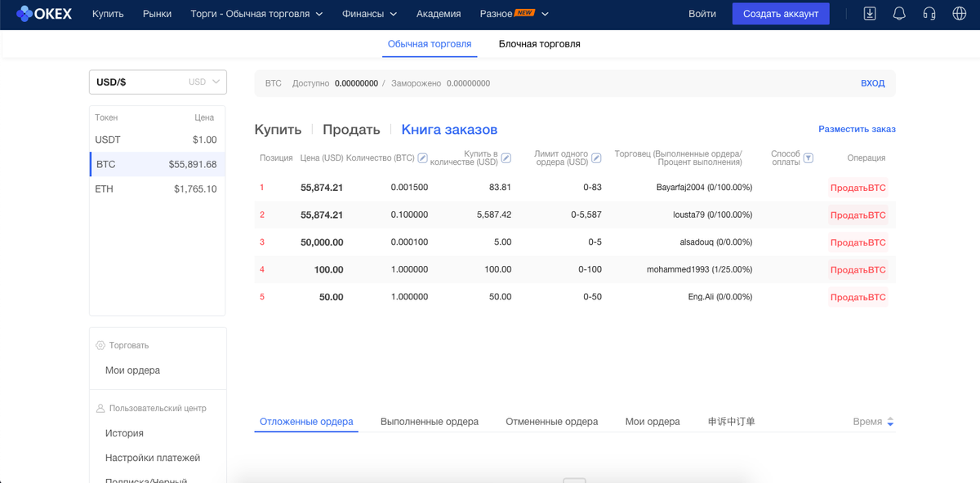Click the Создать аккаунт button

coord(781,14)
